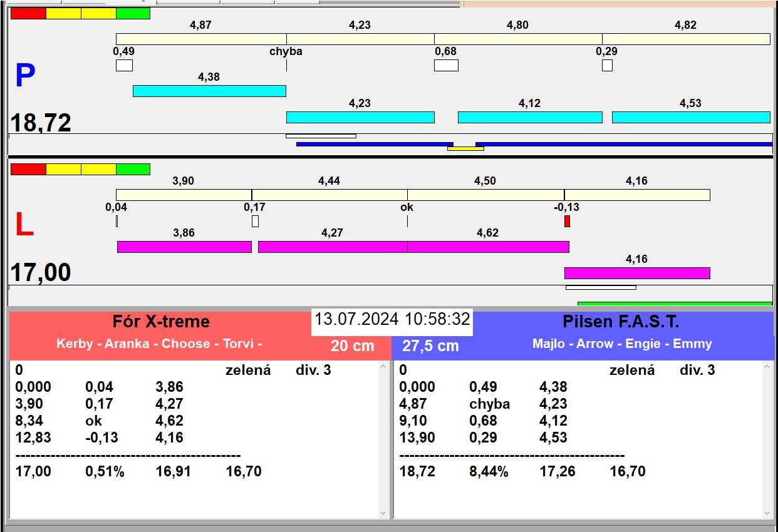
Task: Select the magenta run bar labeled 4,27
Action: click(x=333, y=247)
